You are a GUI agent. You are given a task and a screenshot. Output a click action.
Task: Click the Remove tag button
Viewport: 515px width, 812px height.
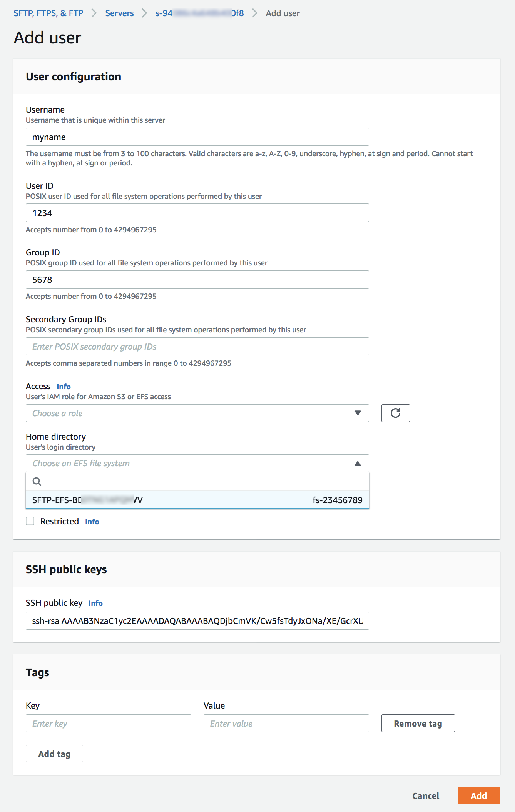418,724
